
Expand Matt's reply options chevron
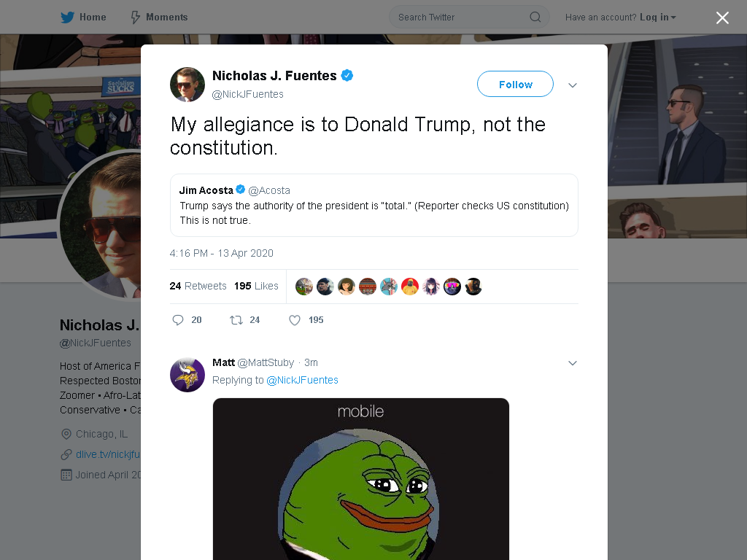pos(573,363)
